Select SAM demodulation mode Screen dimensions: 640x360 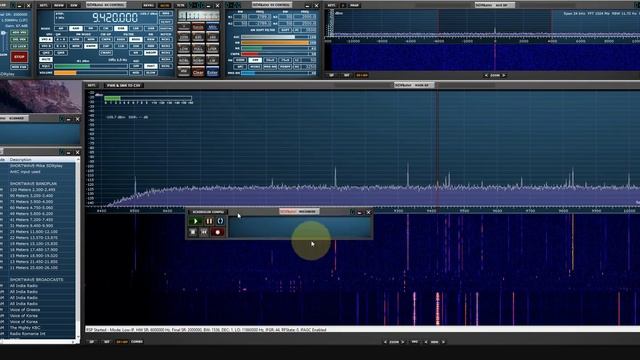point(76,29)
